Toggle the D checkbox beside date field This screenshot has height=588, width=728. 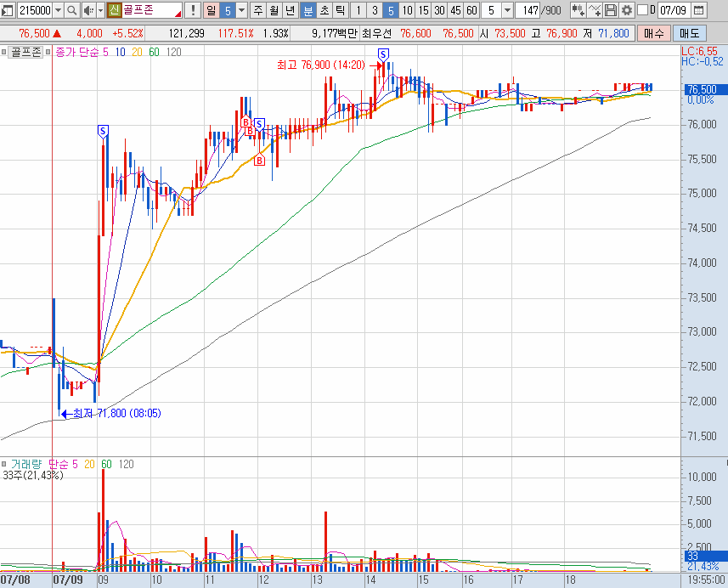tap(641, 10)
